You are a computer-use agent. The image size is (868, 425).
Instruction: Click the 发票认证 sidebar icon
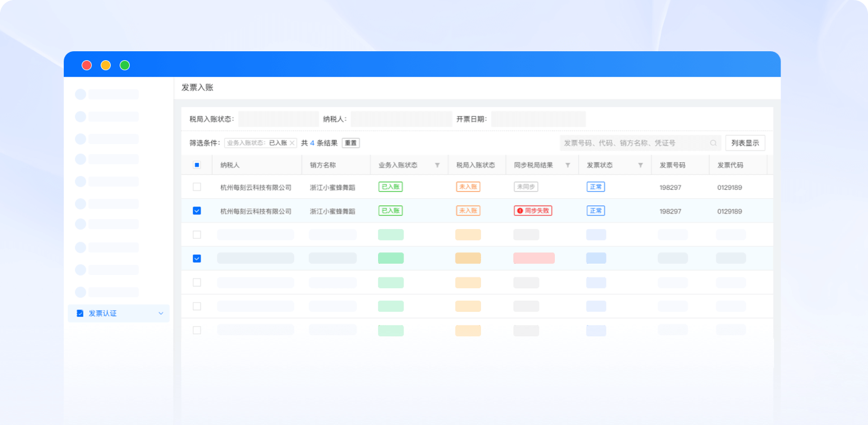80,314
